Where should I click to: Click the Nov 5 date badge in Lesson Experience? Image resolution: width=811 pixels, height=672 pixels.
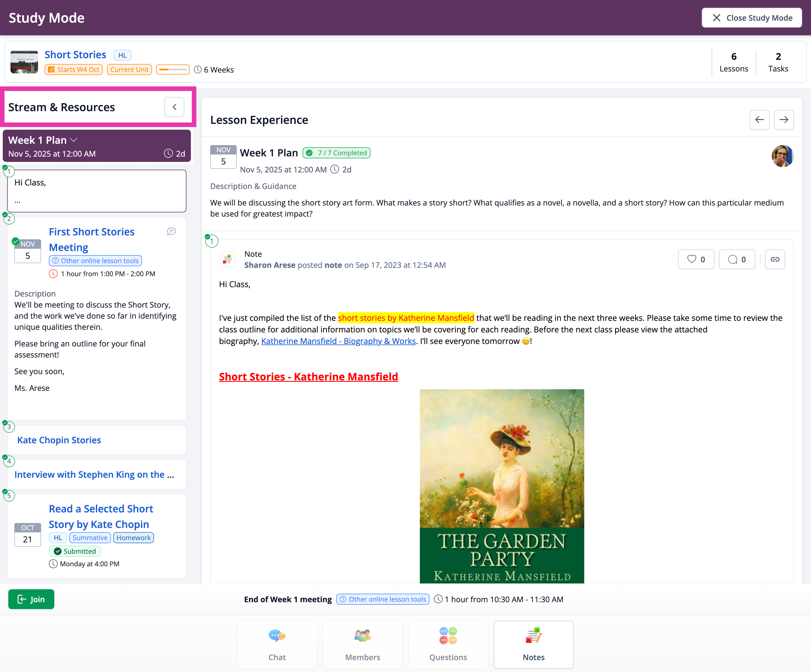(223, 157)
